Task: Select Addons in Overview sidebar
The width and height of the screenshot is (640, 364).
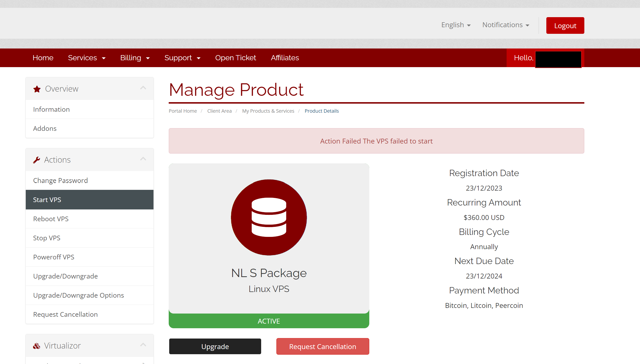Action: 90,129
